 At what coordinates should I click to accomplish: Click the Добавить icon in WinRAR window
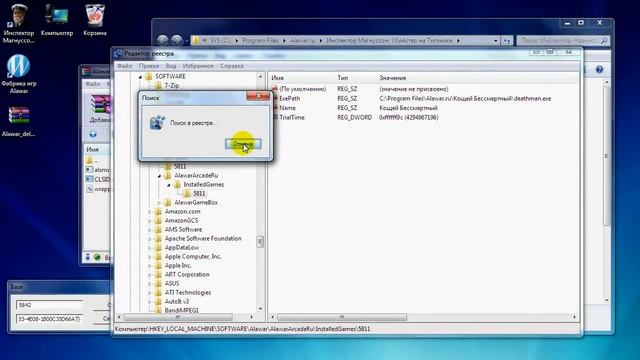(x=100, y=109)
